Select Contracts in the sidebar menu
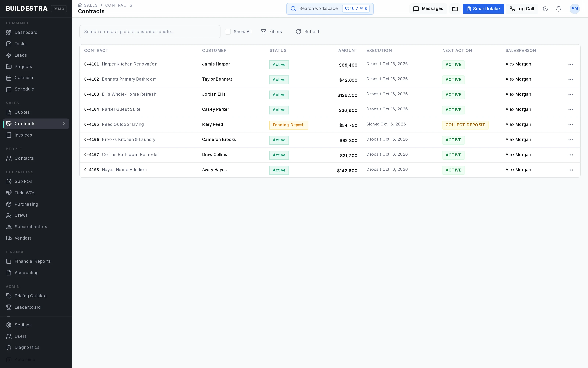588x368 pixels. click(36, 124)
